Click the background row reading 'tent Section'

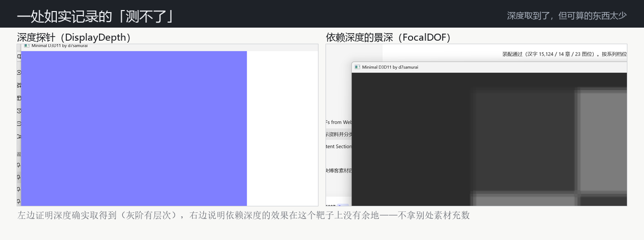(x=339, y=146)
